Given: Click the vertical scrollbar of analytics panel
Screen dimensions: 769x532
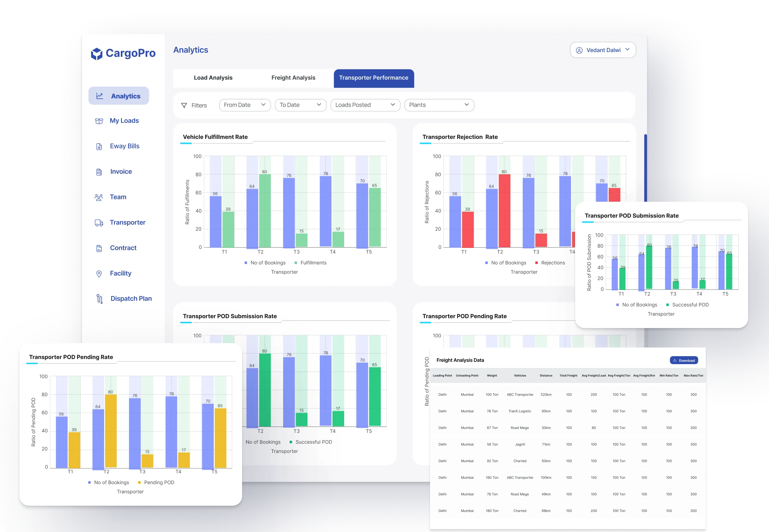Looking at the screenshot, I should click(x=645, y=168).
